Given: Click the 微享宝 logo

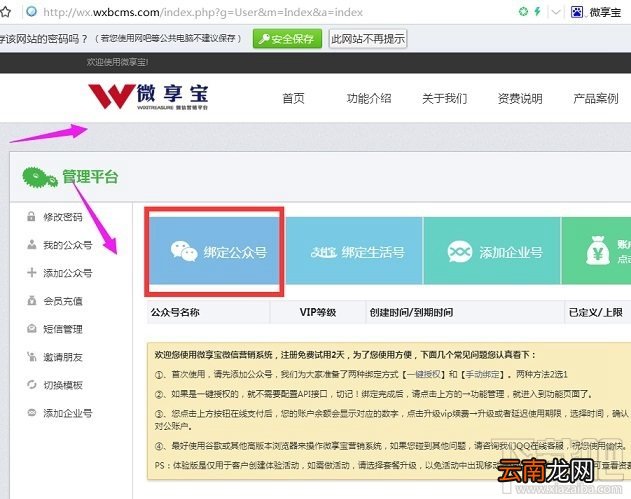Looking at the screenshot, I should (148, 97).
